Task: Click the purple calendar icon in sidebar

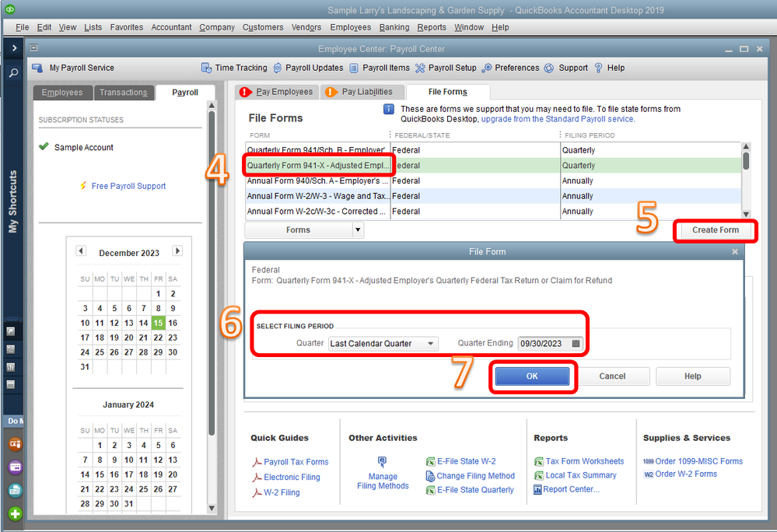Action: [x=16, y=467]
